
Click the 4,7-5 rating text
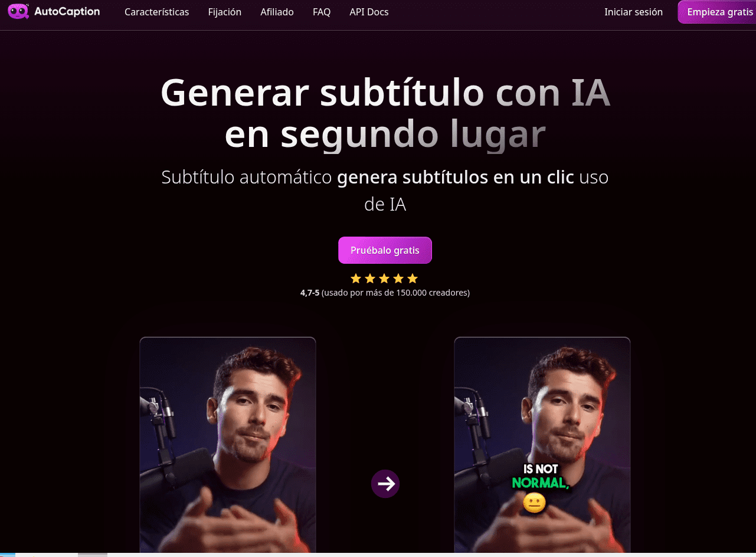[x=310, y=293]
